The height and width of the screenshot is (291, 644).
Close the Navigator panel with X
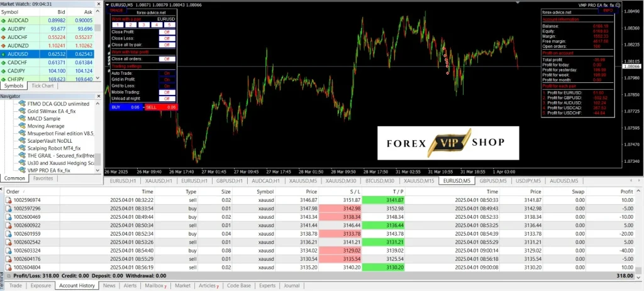click(97, 96)
